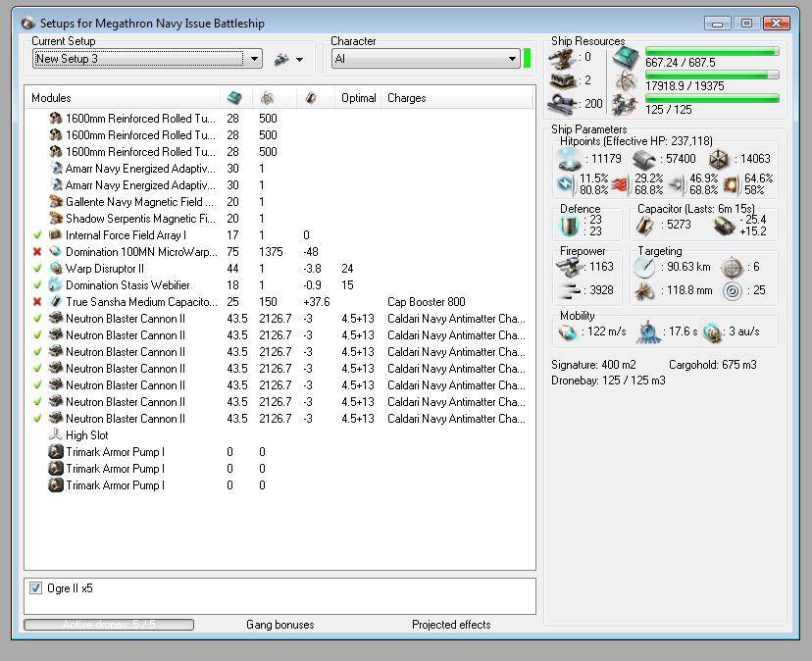Click the launcher hardpoints icon
The width and height of the screenshot is (812, 661).
click(563, 80)
